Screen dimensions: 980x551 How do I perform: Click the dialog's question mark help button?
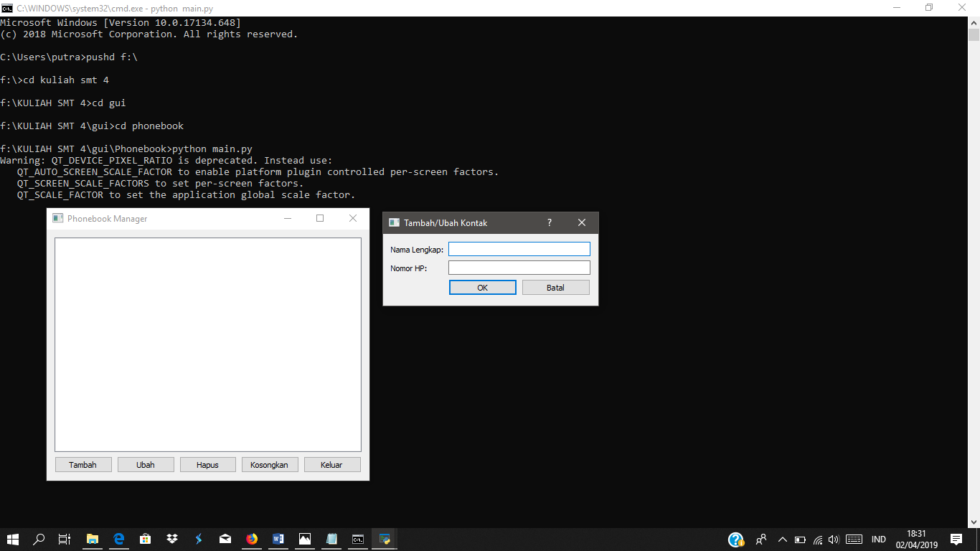549,222
